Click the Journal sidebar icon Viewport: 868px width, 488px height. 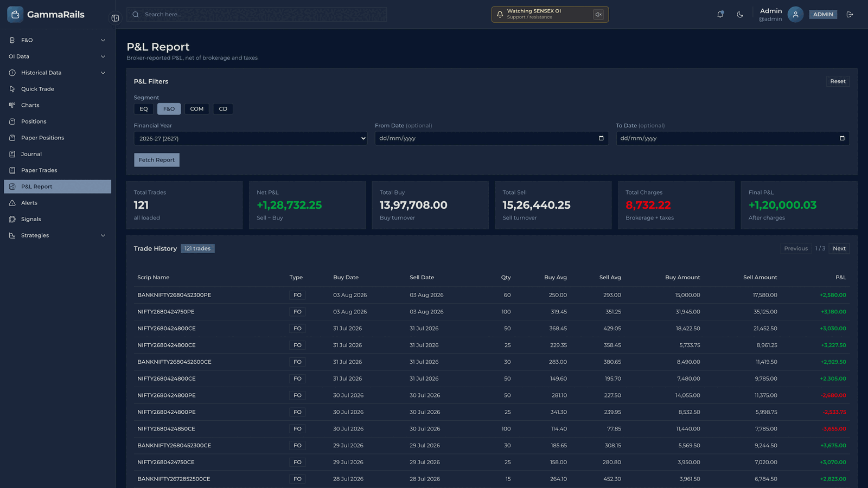pyautogui.click(x=12, y=154)
